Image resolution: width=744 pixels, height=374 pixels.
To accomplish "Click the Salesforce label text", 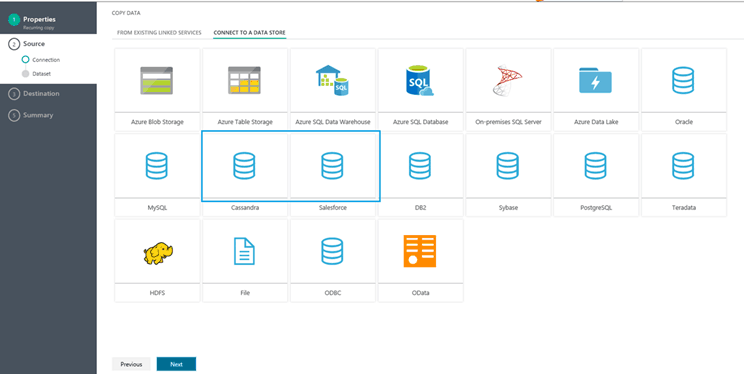I will pos(333,207).
